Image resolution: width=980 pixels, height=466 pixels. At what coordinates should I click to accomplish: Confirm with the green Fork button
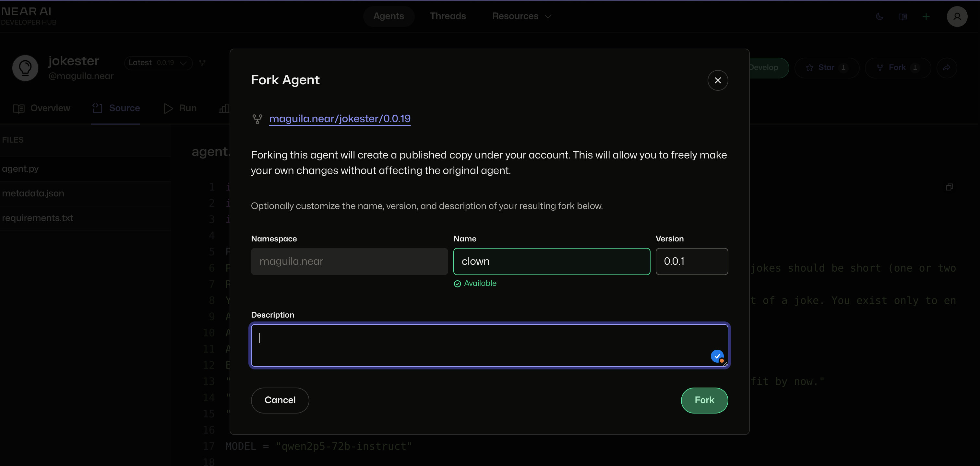(704, 400)
